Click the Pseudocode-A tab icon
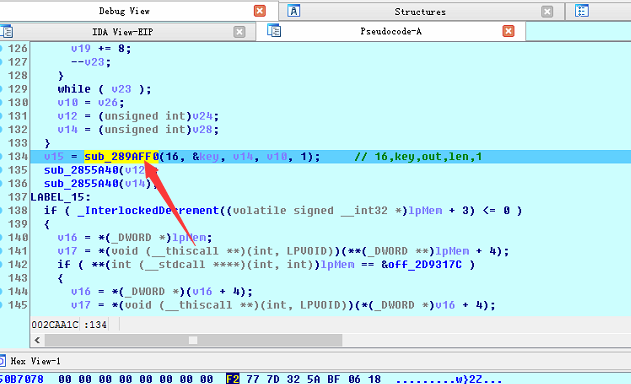 (x=274, y=30)
